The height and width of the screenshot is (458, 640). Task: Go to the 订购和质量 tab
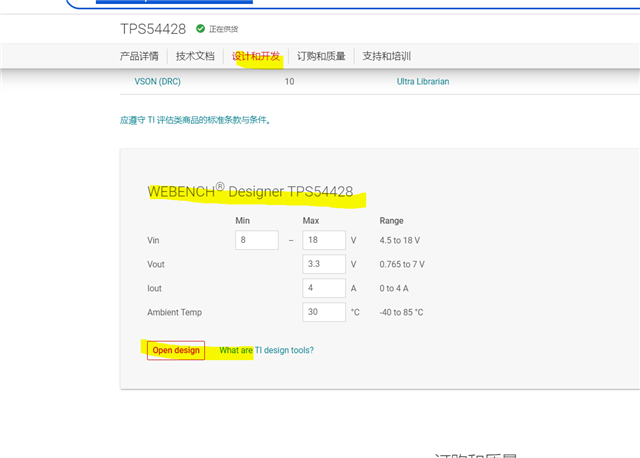(321, 56)
